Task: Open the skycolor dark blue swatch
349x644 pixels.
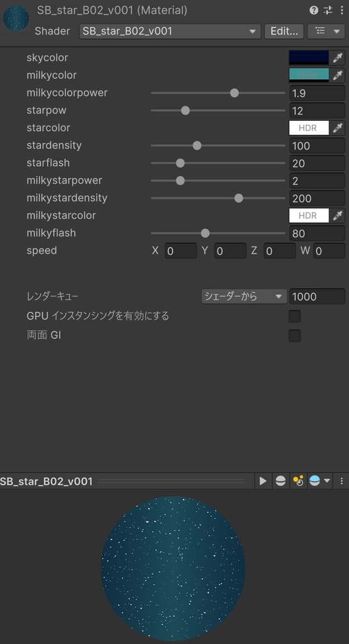Action: [309, 58]
